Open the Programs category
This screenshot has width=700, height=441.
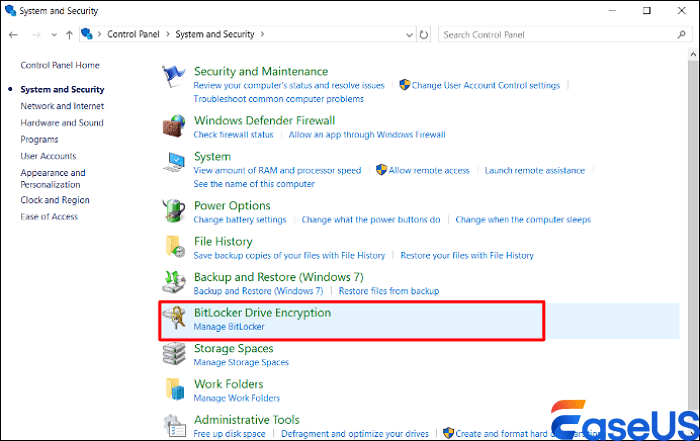(39, 140)
